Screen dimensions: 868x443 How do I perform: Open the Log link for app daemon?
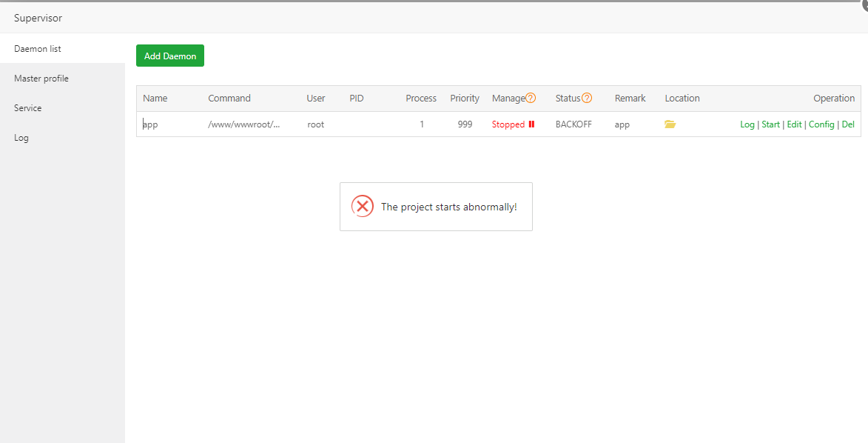tap(747, 124)
